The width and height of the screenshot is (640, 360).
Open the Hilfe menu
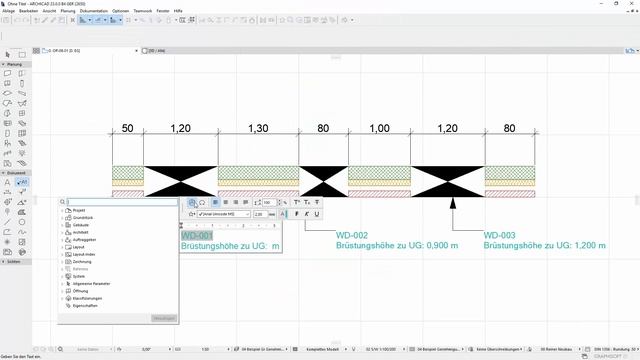pyautogui.click(x=178, y=11)
